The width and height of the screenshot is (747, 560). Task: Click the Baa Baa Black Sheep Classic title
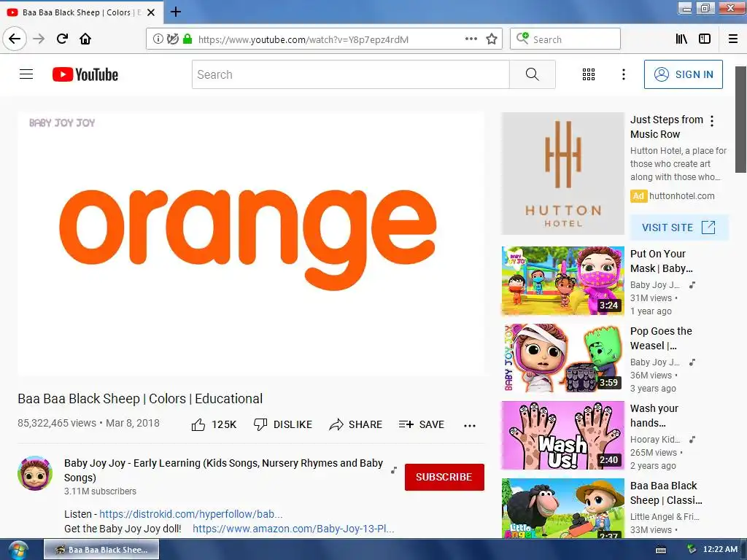tap(666, 493)
